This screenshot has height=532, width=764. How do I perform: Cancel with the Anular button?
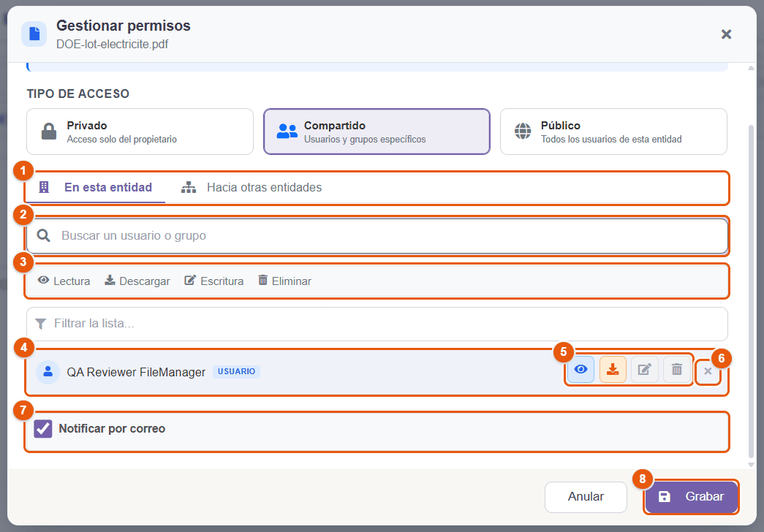[586, 497]
